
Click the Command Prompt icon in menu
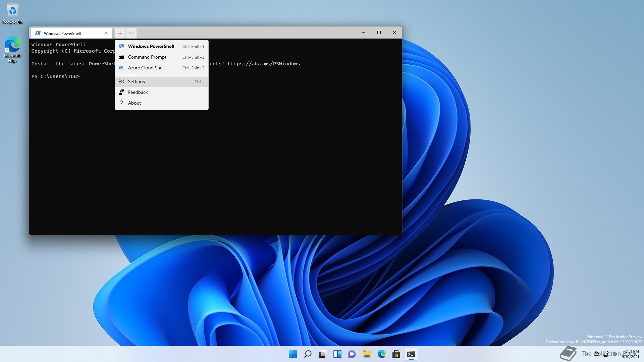[121, 57]
